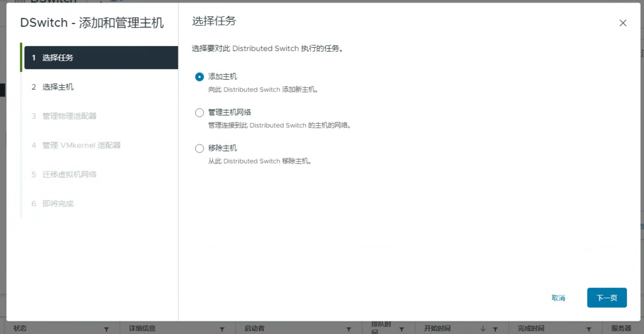Click the 详细信息 column header
The image size is (644, 334).
tap(142, 328)
